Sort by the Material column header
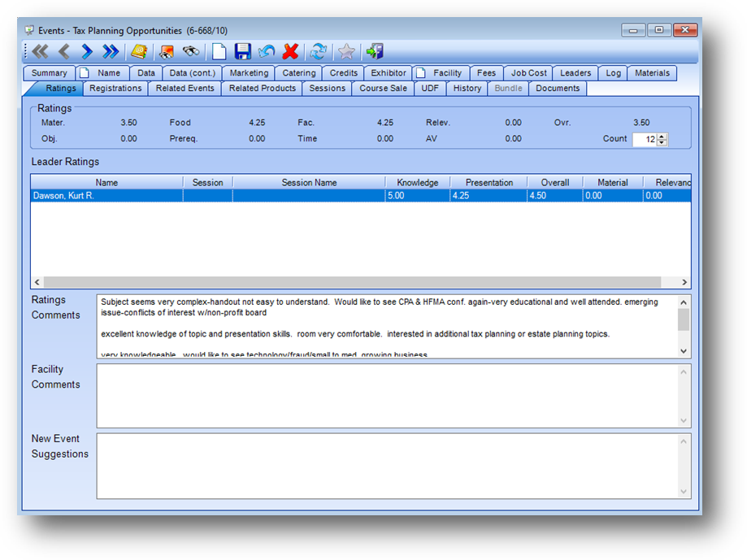The image size is (747, 560). tap(613, 182)
